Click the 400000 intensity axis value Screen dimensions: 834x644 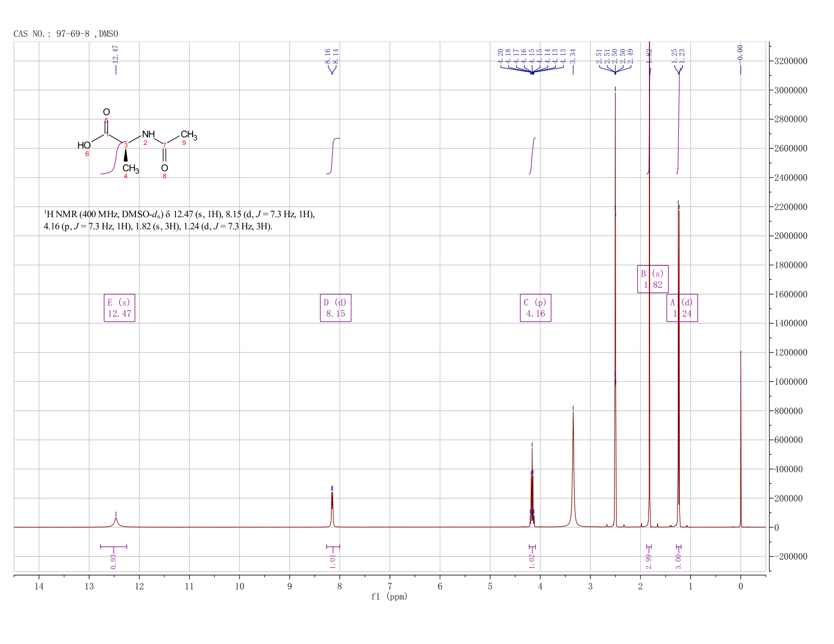click(x=789, y=469)
